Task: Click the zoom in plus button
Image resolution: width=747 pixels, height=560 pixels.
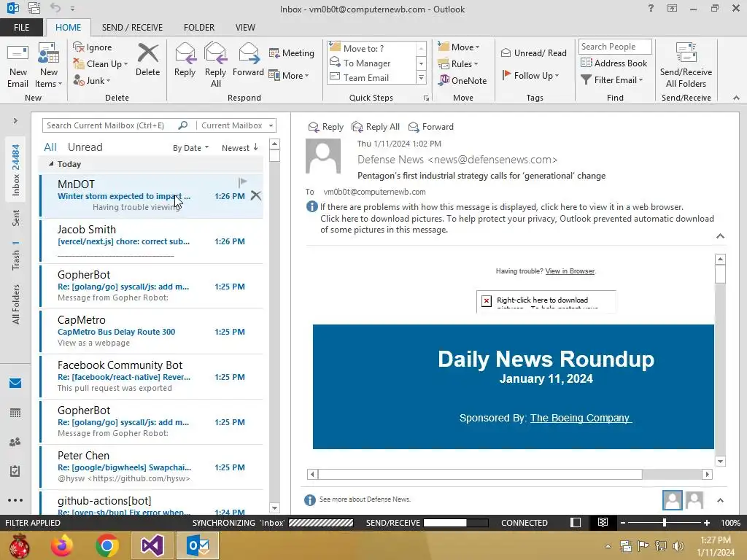Action: pyautogui.click(x=706, y=523)
